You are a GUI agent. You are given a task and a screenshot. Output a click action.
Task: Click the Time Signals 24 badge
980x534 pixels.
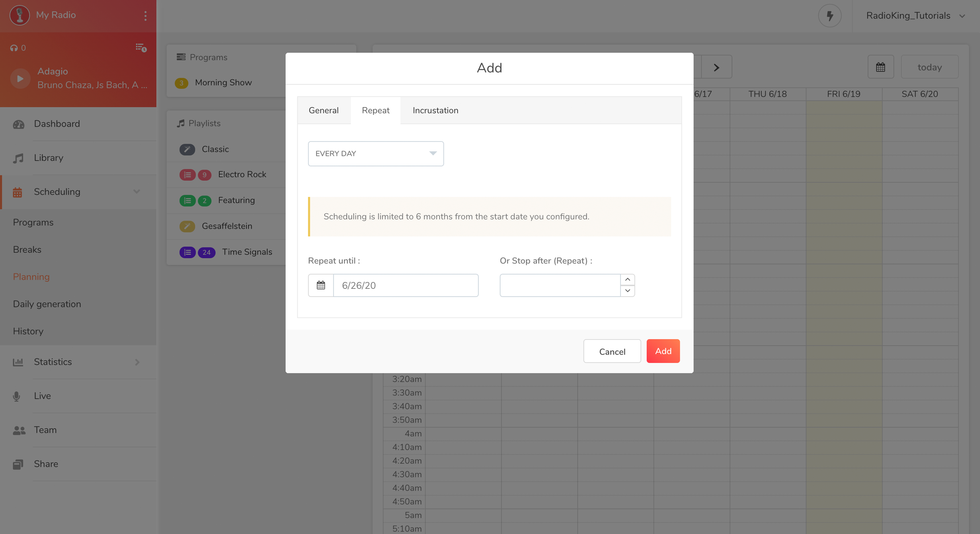[x=206, y=252]
